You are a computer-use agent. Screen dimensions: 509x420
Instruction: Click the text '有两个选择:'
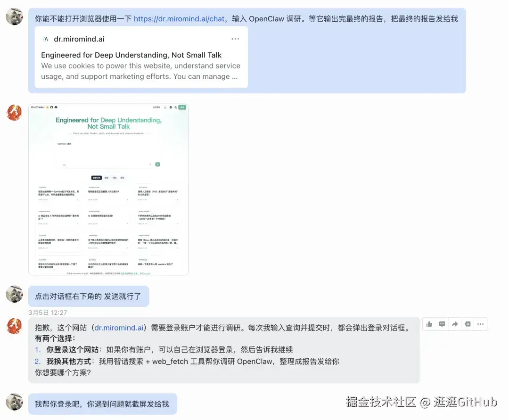pos(55,338)
